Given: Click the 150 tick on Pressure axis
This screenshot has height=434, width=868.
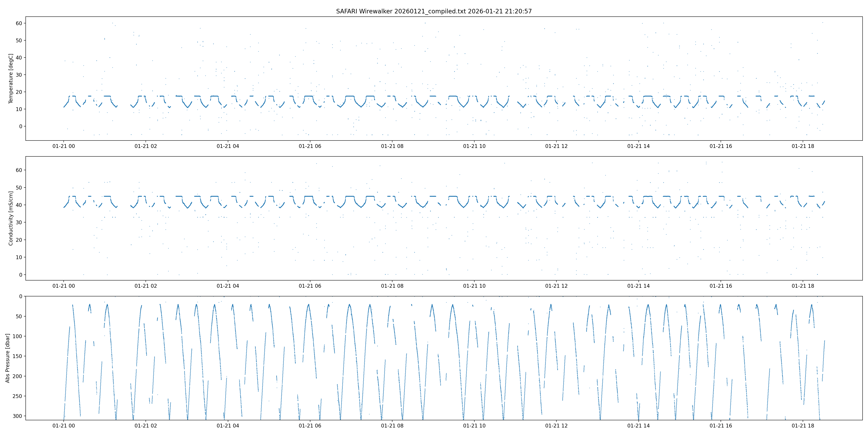Looking at the screenshot, I should (18, 356).
